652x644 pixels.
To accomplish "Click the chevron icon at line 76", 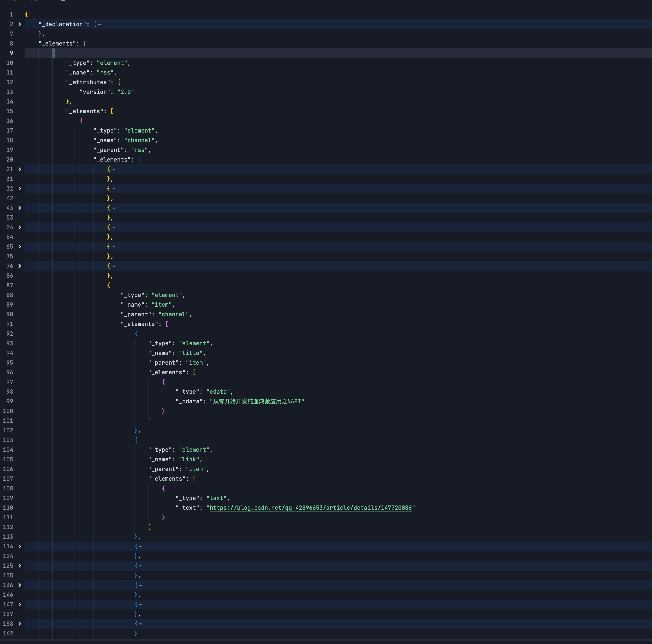I will point(20,266).
